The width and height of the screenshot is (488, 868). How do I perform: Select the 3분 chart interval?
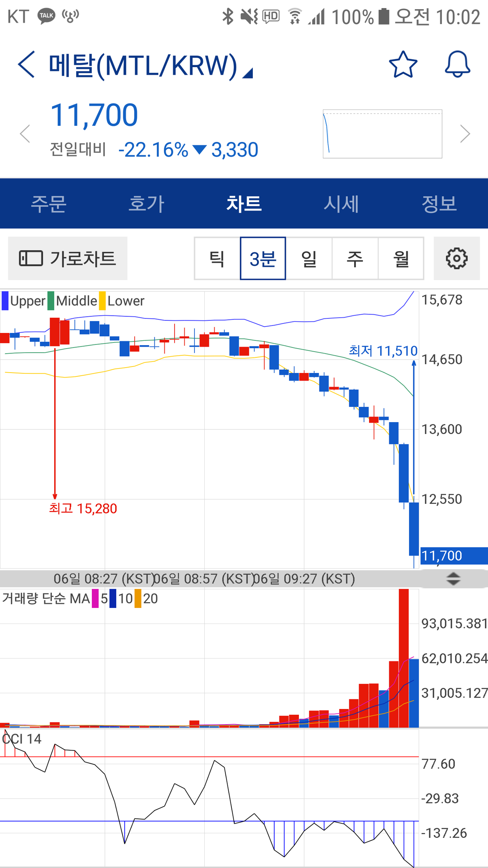tap(263, 259)
